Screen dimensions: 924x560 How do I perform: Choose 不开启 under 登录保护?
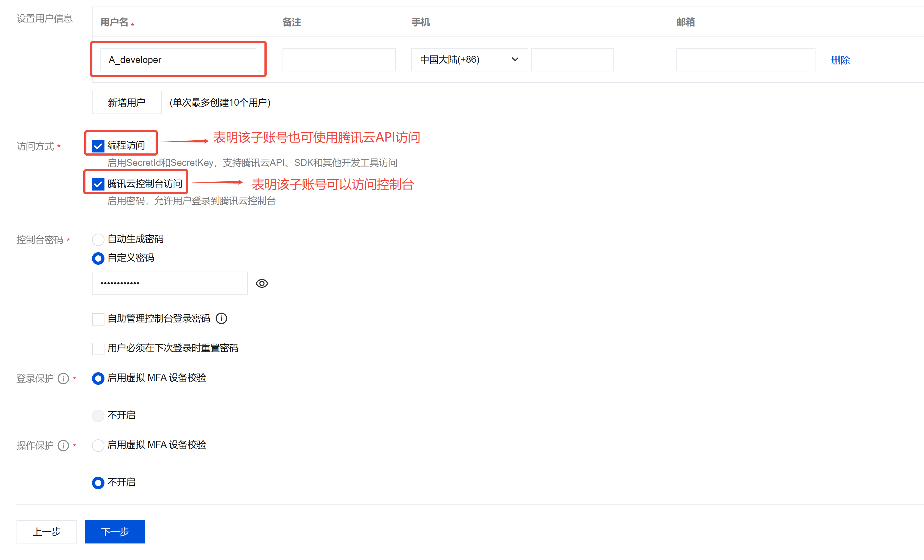point(98,415)
